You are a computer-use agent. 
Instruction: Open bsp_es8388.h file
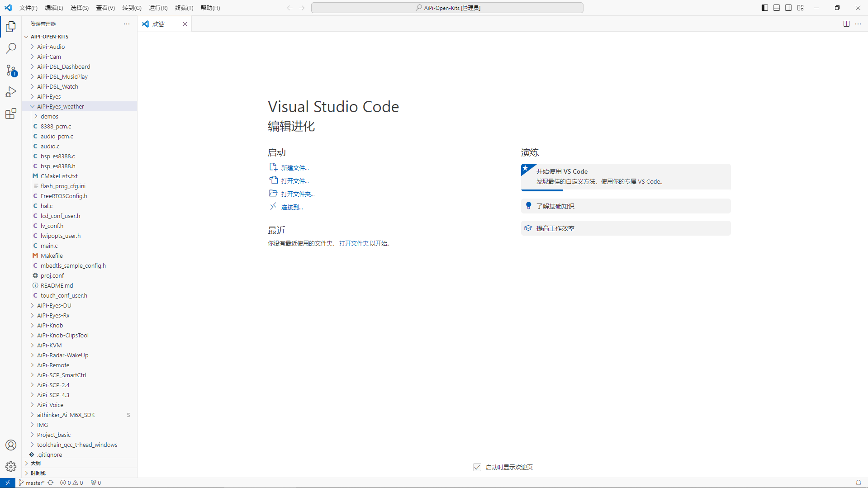[79, 166]
